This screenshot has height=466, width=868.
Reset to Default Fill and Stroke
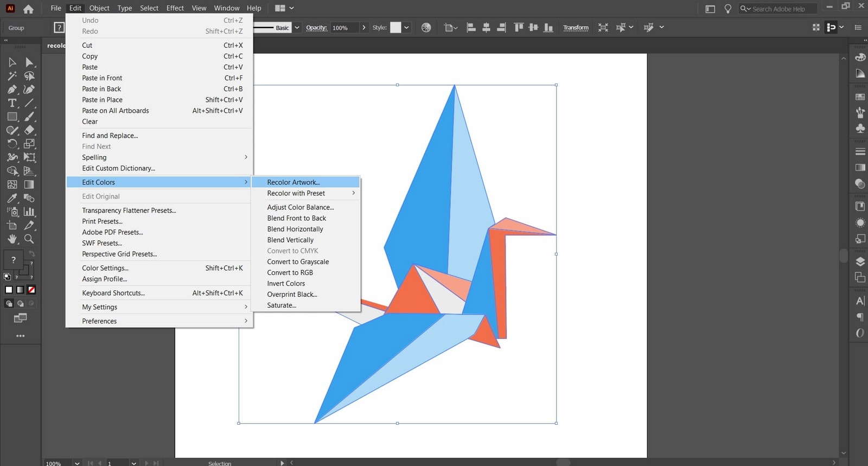7,277
